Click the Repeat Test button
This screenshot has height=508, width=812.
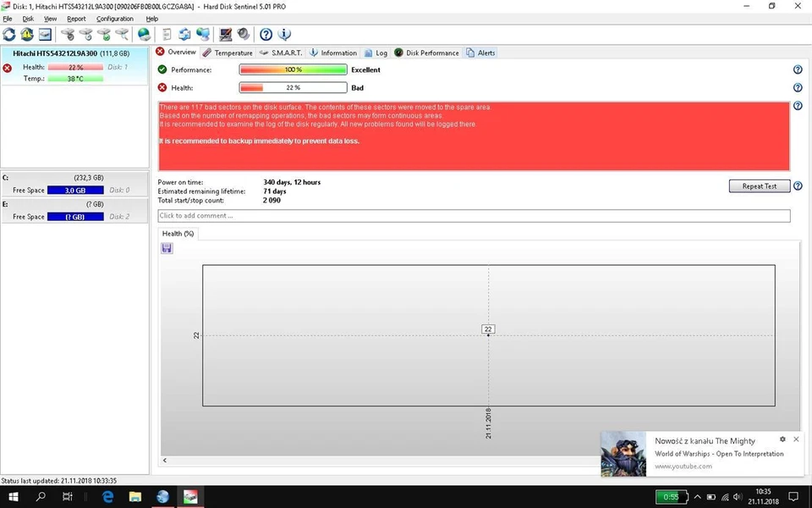760,186
